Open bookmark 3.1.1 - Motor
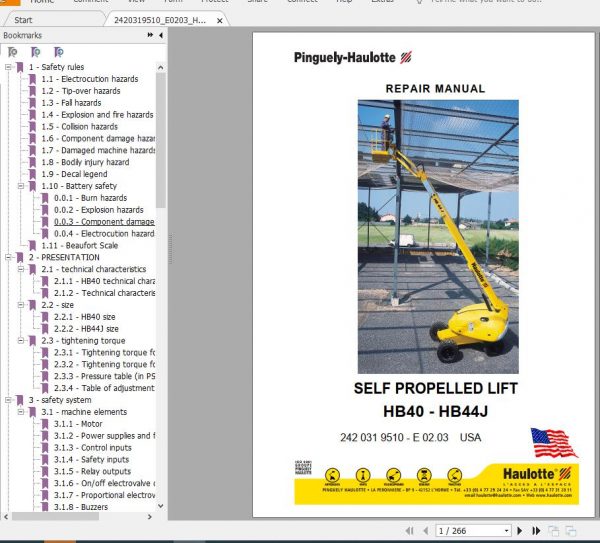600x543 pixels. pyautogui.click(x=78, y=424)
